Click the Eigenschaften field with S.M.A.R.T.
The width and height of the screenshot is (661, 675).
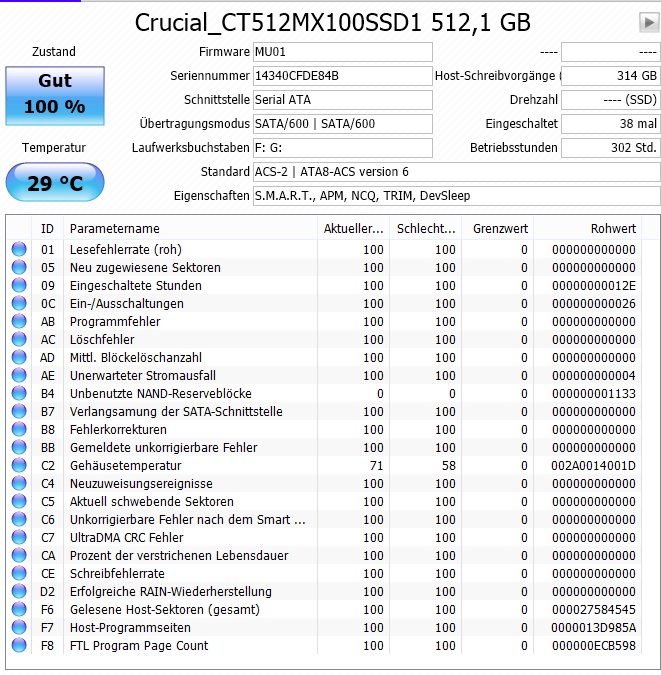point(456,196)
